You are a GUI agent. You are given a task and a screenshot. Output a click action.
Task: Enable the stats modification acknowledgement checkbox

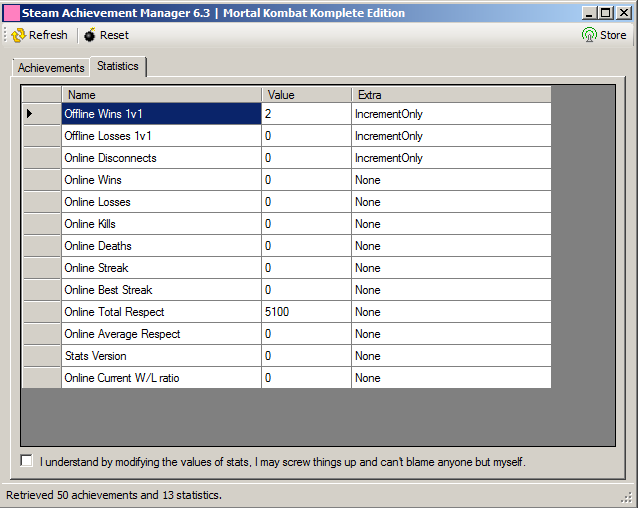point(27,461)
